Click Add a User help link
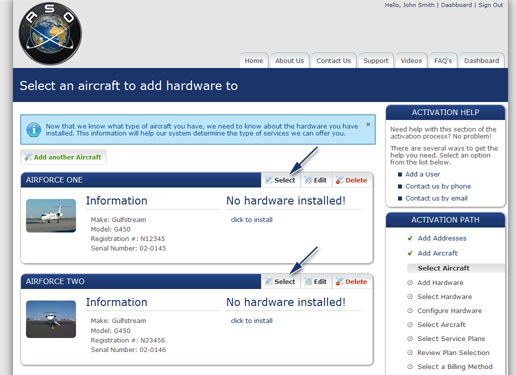 [x=422, y=174]
